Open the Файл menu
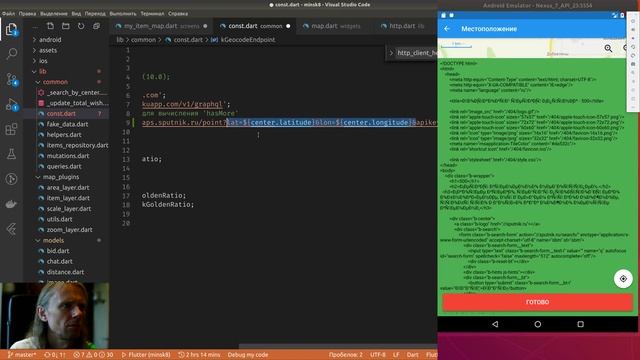 (8, 13)
